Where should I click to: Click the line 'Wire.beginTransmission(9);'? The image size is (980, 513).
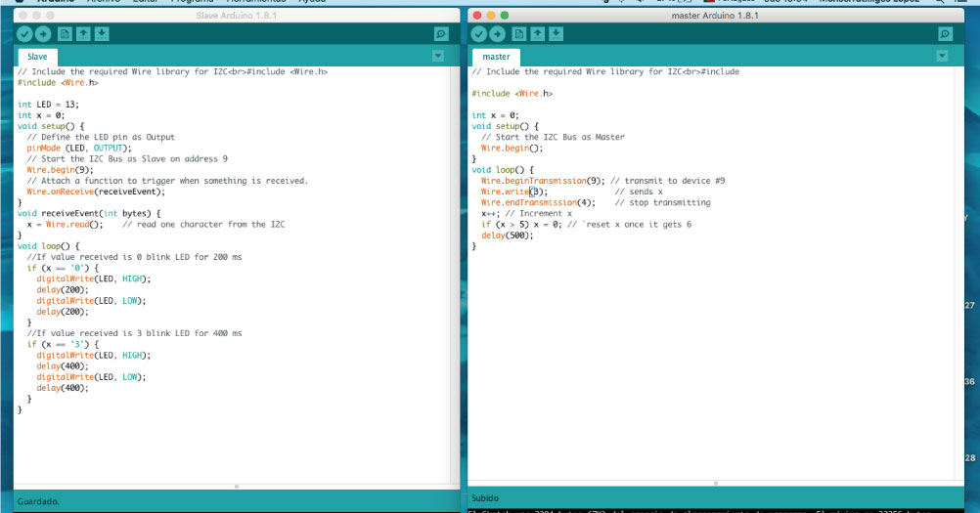point(543,181)
